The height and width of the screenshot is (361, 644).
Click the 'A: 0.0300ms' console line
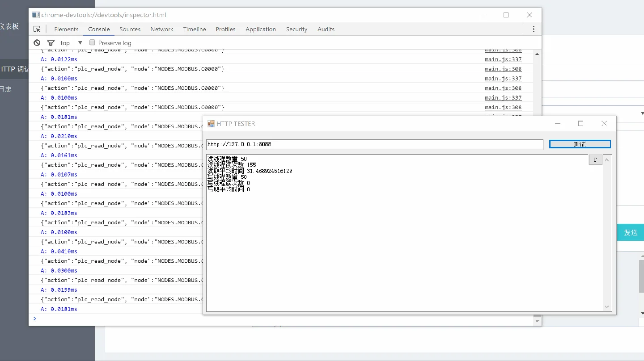59,270
